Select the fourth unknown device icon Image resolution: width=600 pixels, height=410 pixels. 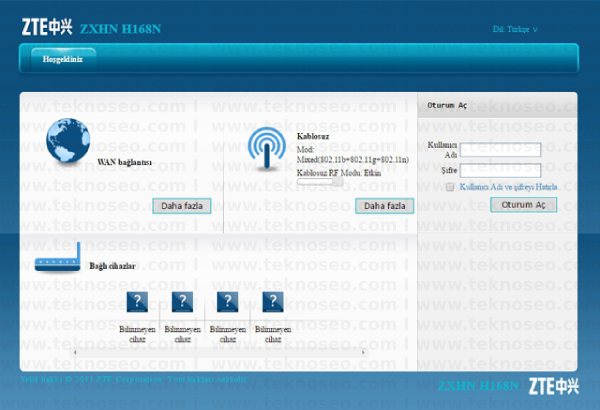coord(273,302)
